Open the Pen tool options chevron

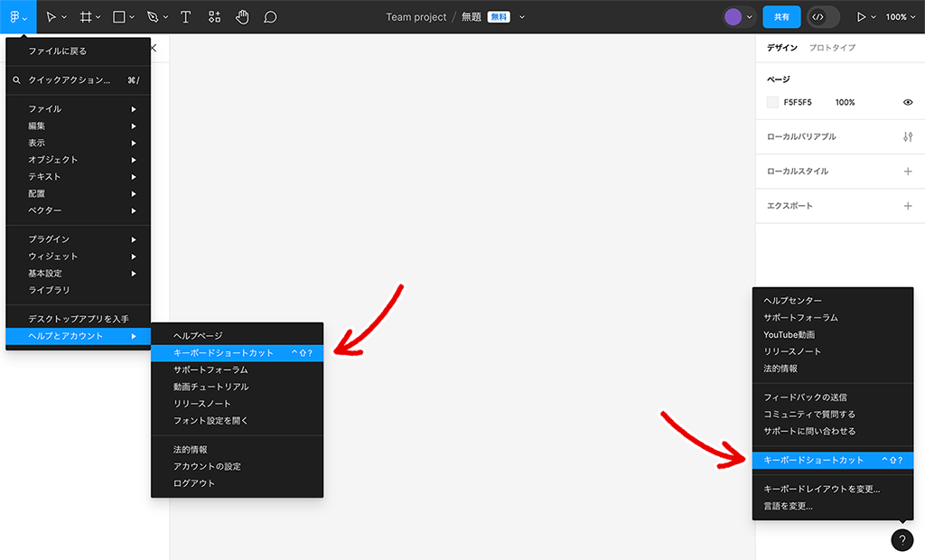[165, 18]
